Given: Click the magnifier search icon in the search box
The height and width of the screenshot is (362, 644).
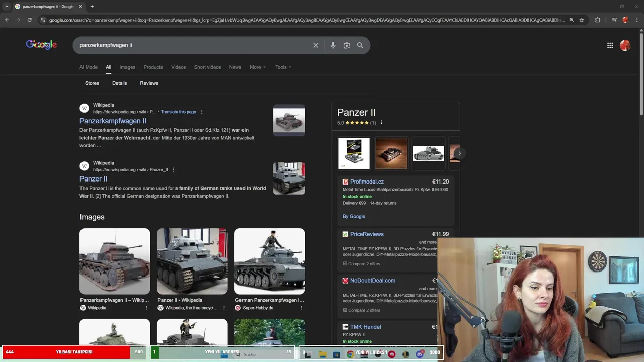Looking at the screenshot, I should [360, 45].
